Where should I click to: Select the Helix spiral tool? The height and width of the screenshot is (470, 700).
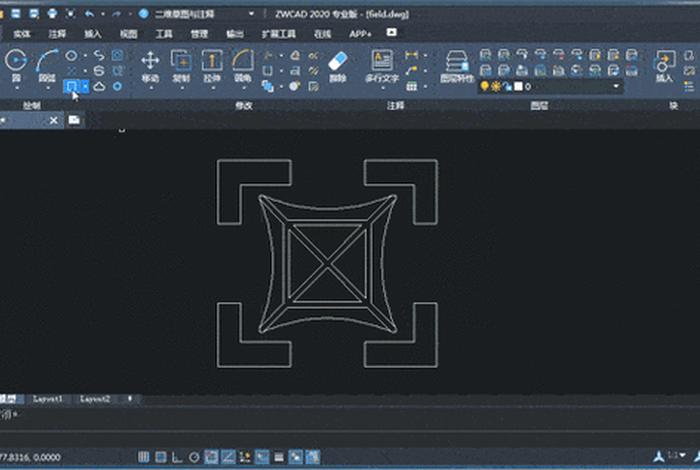[99, 71]
